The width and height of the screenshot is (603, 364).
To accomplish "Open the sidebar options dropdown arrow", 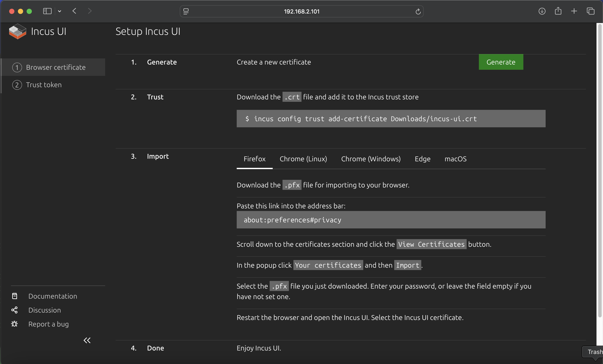I will 60,11.
